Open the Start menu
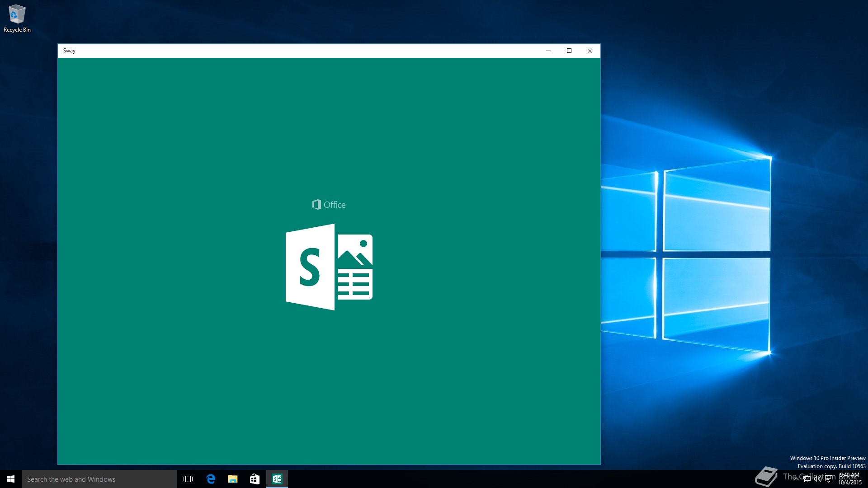 pyautogui.click(x=11, y=479)
